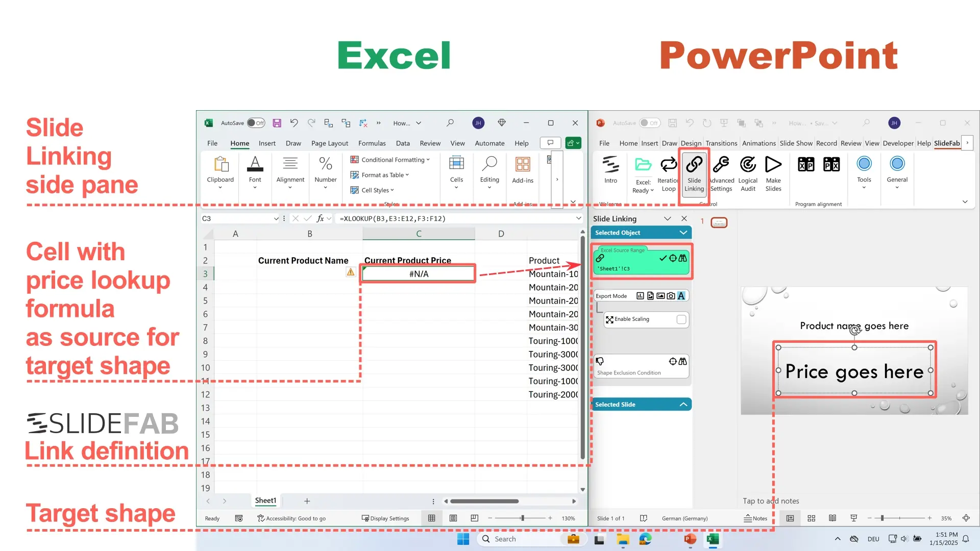Open SlideFab Advanced Settings
Viewport: 980px width, 551px height.
721,174
